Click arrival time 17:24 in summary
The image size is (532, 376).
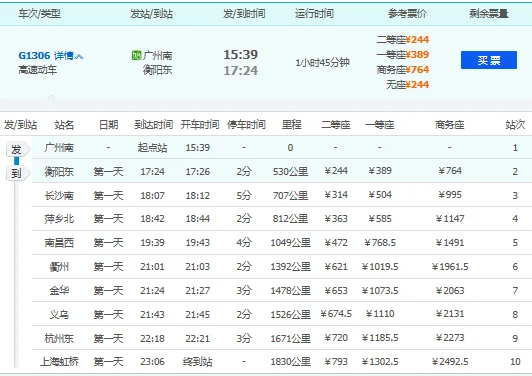pyautogui.click(x=241, y=71)
